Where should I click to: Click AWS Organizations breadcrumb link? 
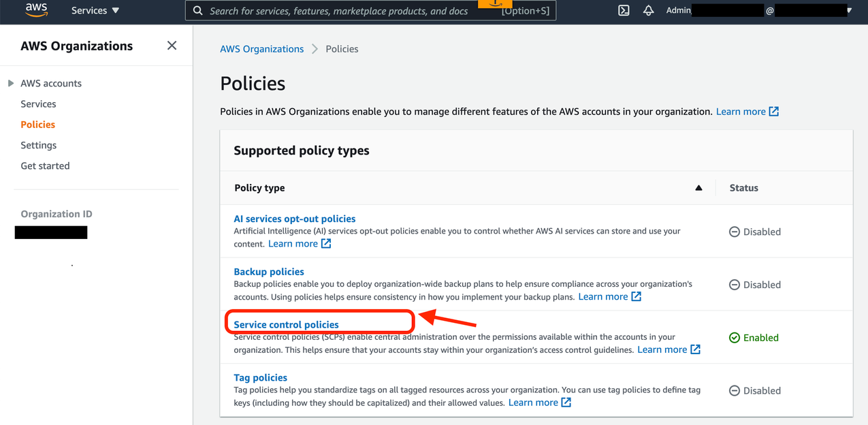tap(262, 49)
